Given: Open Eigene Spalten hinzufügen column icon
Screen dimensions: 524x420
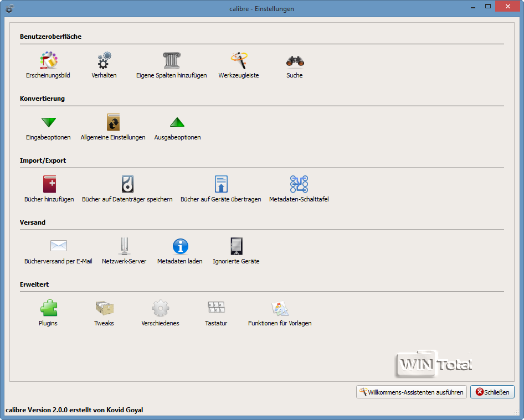Looking at the screenshot, I should coord(172,61).
